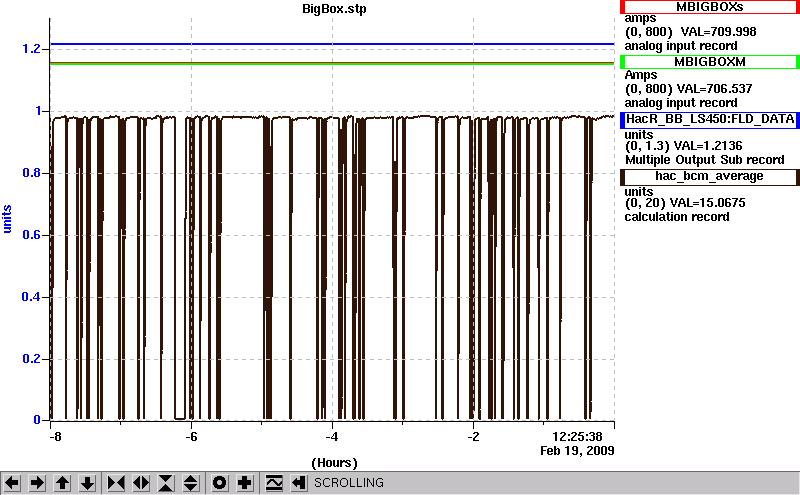
Task: Click the horizontal zoom-in (bowtie) icon
Action: [116, 483]
